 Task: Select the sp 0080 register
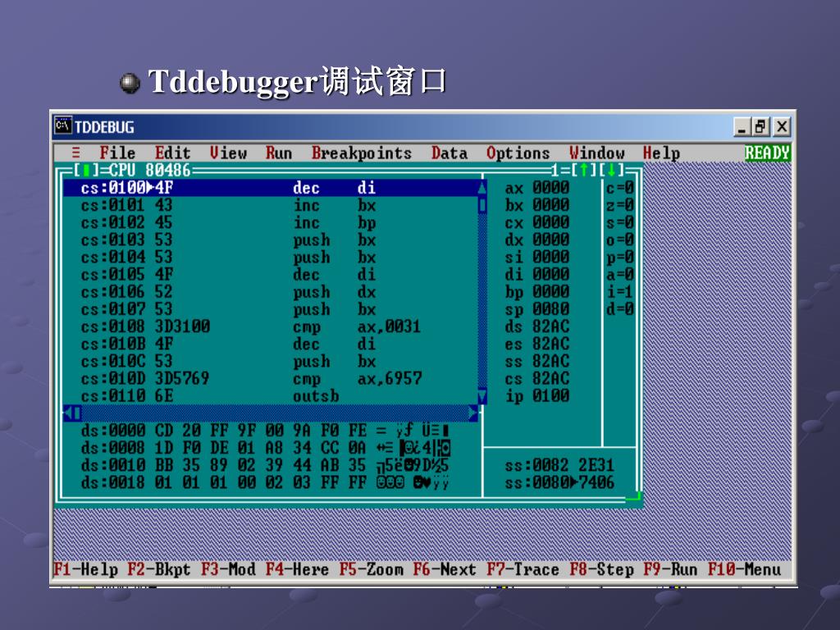[x=536, y=309]
